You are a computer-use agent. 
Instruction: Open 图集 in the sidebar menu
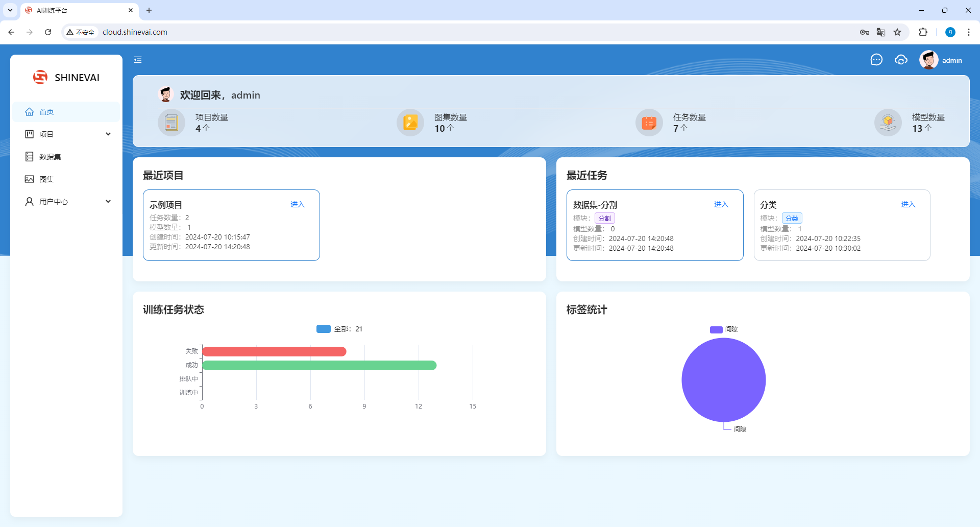tap(66, 179)
